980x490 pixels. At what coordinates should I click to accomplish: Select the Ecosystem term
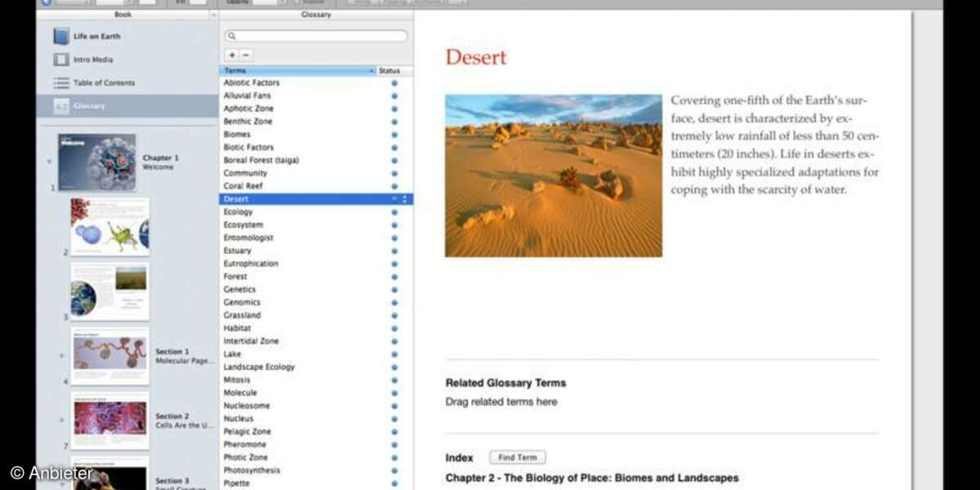pos(243,225)
